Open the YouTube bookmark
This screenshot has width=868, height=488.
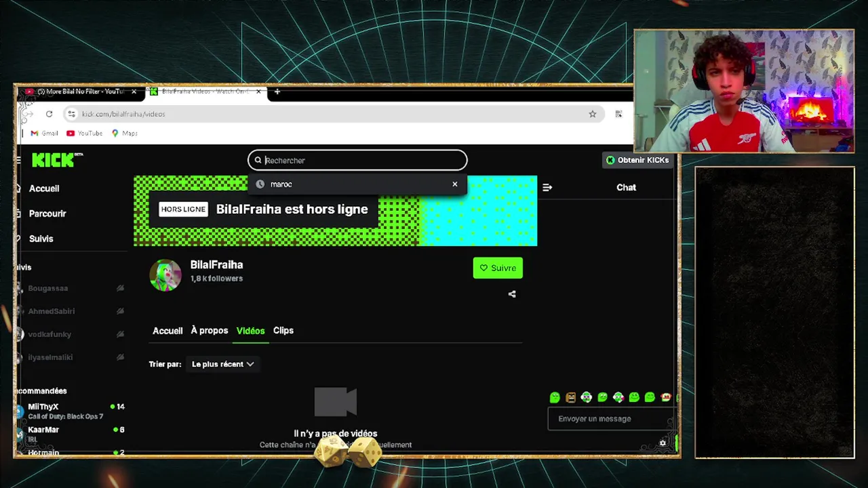(85, 134)
